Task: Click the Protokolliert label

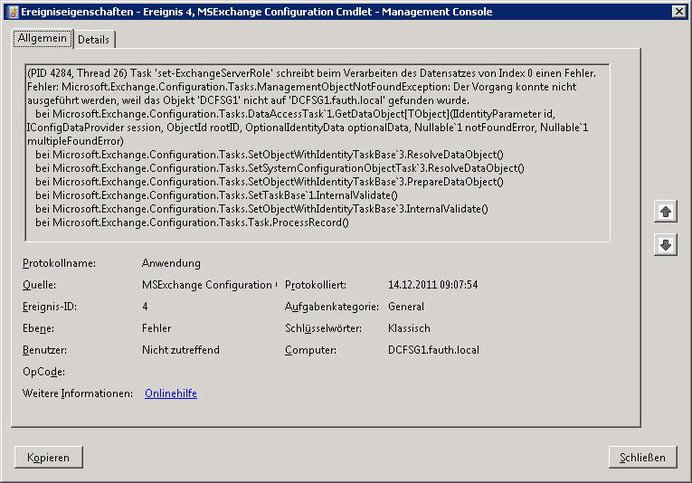Action: pos(316,285)
